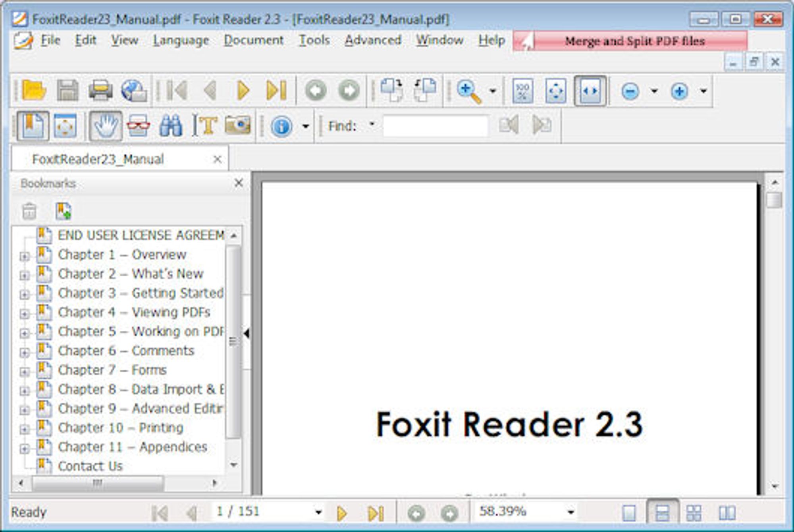The image size is (794, 532).
Task: Open the Language menu
Action: [181, 40]
